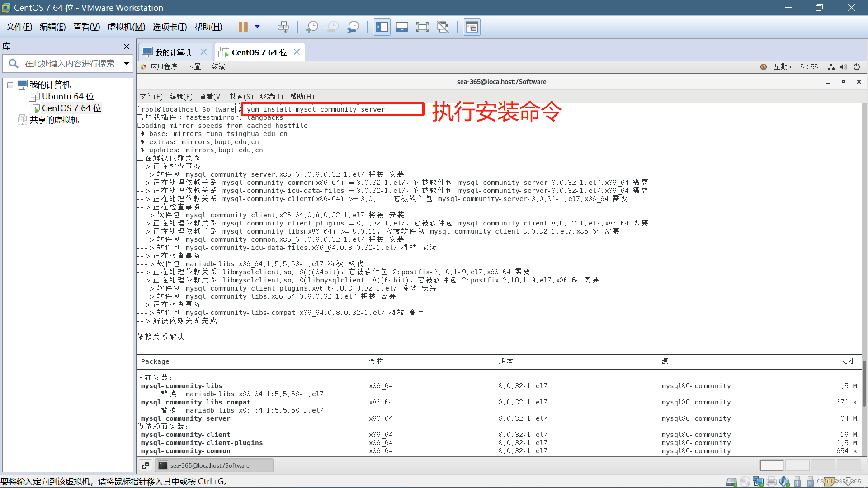The image size is (868, 488).
Task: Toggle the thumbnail bar view
Action: [402, 27]
